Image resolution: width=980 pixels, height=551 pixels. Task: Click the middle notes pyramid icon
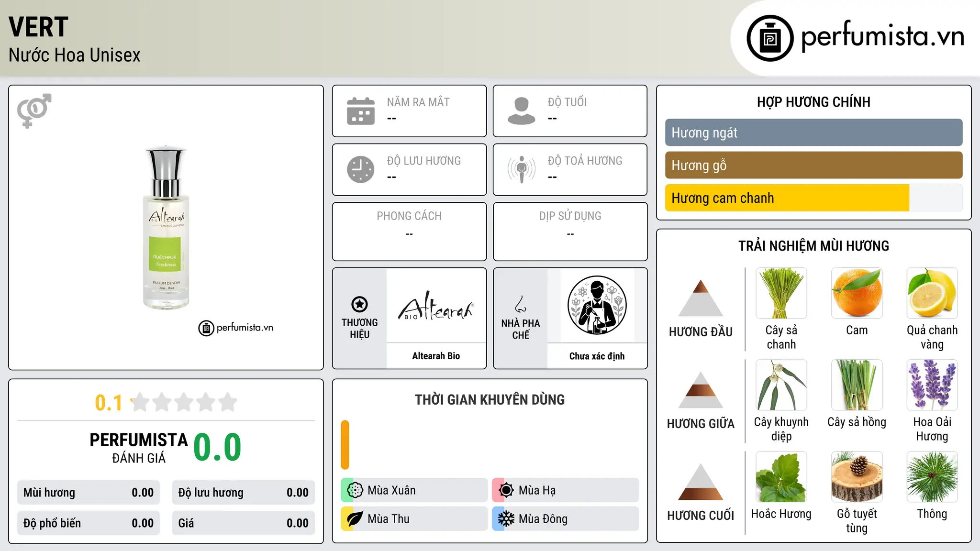point(701,390)
